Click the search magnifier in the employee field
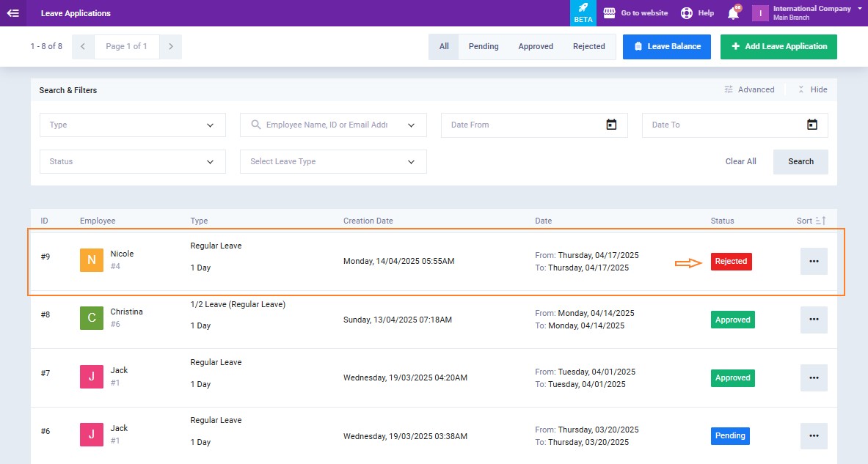Screen dimensions: 868x464 256,125
